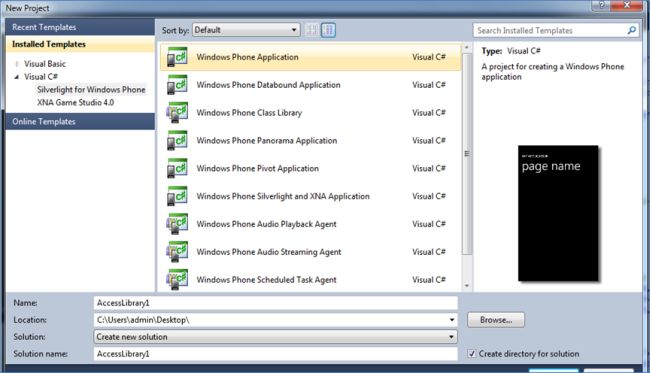Switch to medium icons list view
Image resolution: width=650 pixels, height=373 pixels.
(328, 30)
